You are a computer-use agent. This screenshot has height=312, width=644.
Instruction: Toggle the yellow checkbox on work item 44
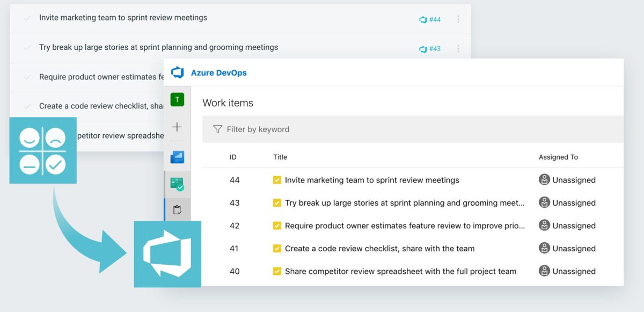tap(277, 180)
